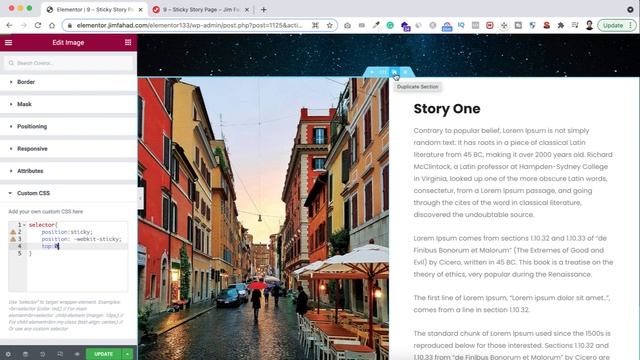Bookmark this page with star icon
640x360 pixels.
(329, 25)
